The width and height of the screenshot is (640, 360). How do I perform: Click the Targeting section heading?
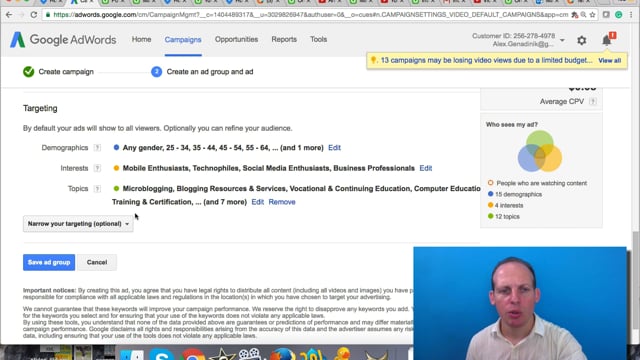(x=40, y=108)
